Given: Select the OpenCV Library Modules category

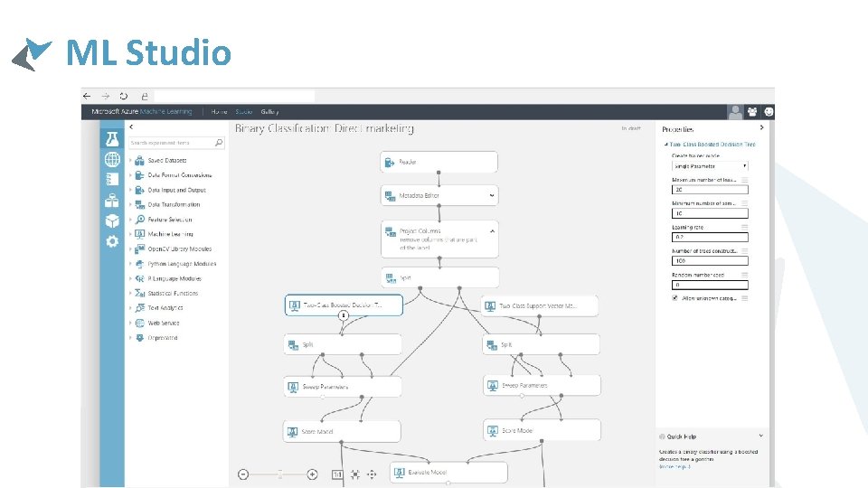Looking at the screenshot, I should (x=179, y=249).
